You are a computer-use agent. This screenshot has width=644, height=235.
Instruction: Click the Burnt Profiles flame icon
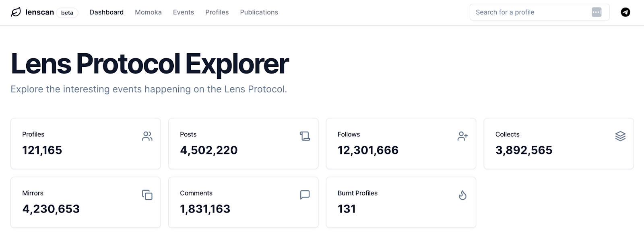point(462,195)
